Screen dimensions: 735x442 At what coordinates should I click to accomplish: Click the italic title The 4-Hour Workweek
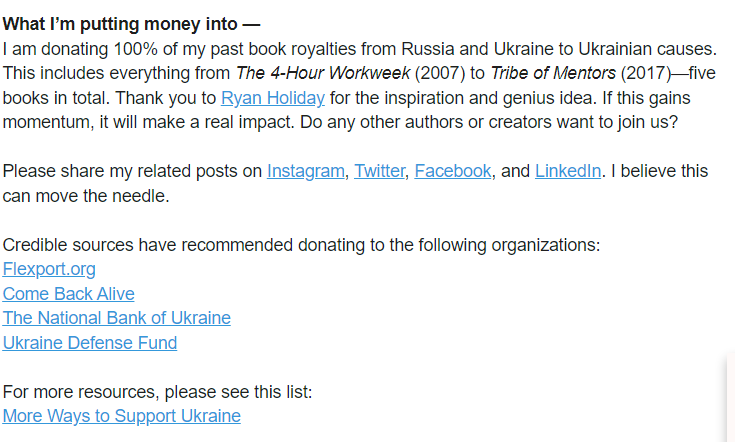323,73
